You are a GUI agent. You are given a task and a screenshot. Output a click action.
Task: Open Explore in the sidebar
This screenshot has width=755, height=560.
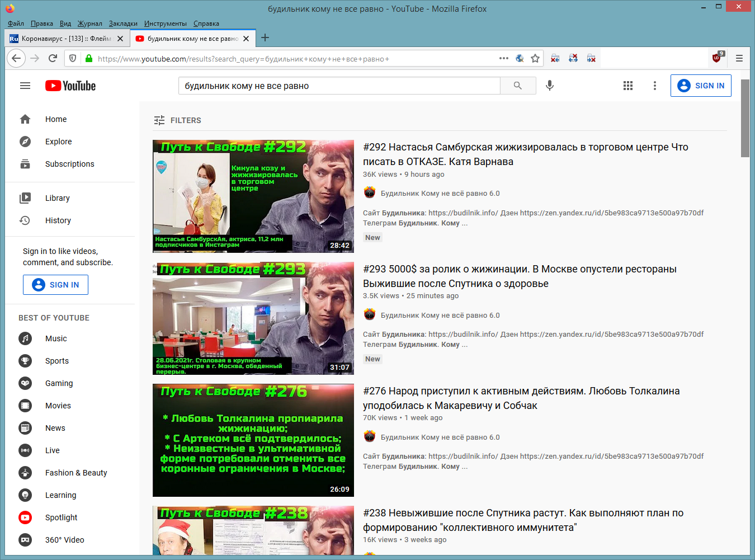click(70, 142)
